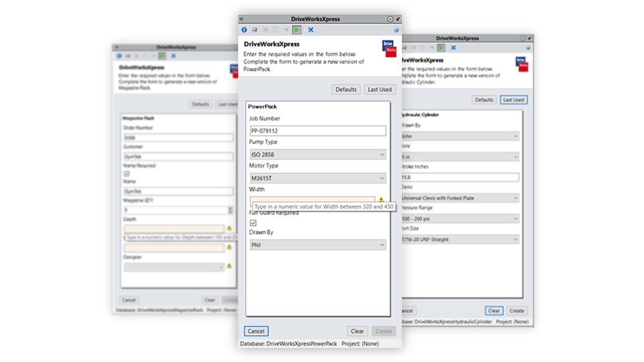Click Defaults in the Magazine Rack window
The height and width of the screenshot is (362, 644).
[201, 105]
